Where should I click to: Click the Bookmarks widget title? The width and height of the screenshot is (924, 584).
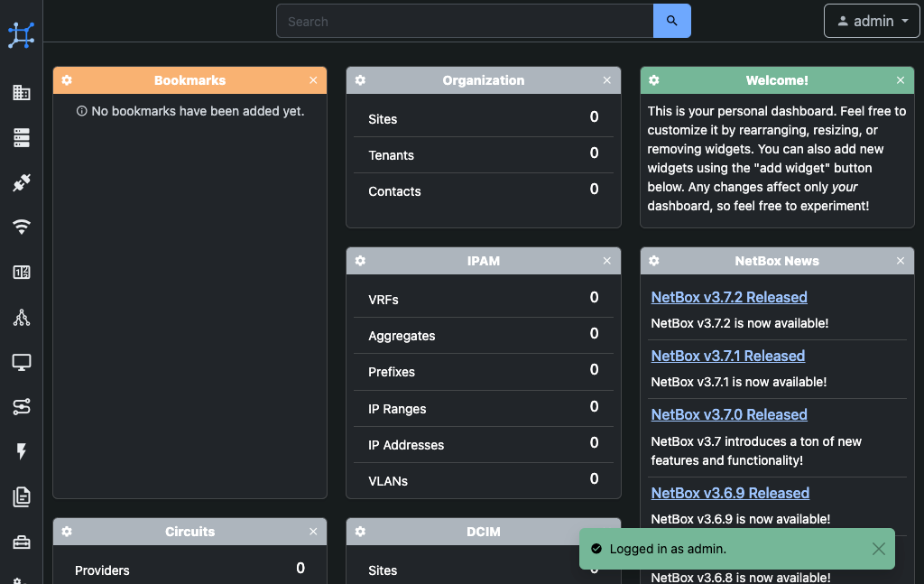tap(189, 80)
